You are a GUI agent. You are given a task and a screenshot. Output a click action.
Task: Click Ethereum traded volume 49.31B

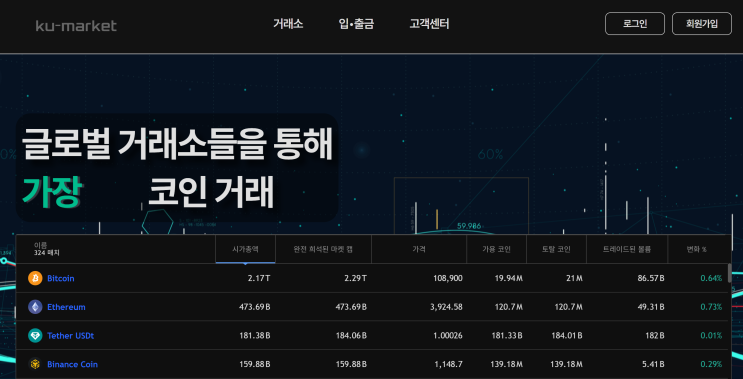click(x=651, y=307)
